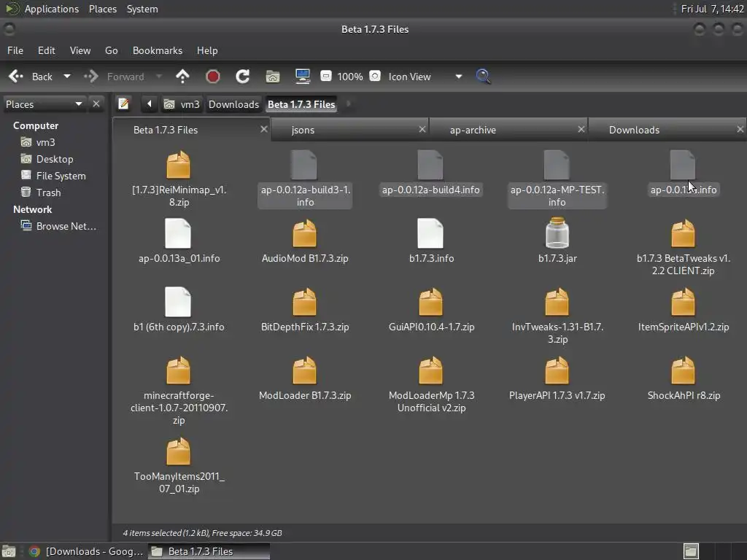Select ap-0.0.12a-build4.info file icon
This screenshot has width=747, height=560.
point(430,166)
